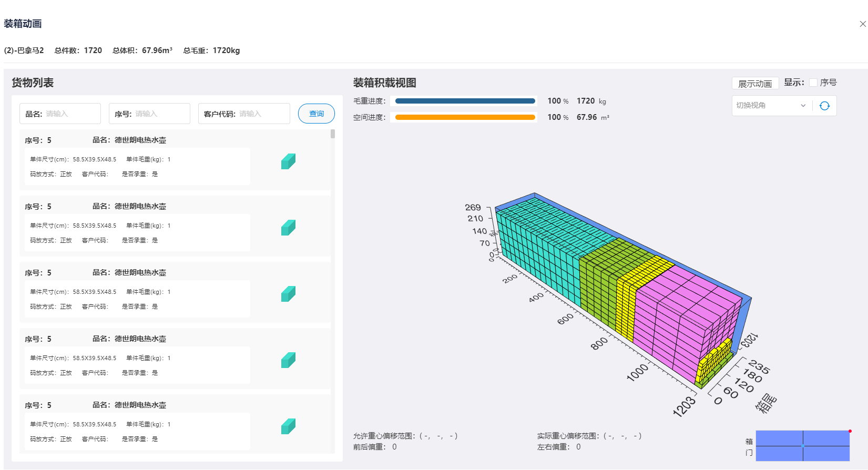Close the 装箱动画 dialog with the X

click(863, 24)
